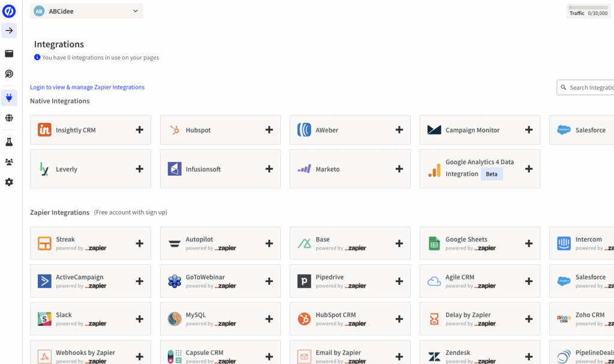Click the Slack logo
Image resolution: width=614 pixels, height=364 pixels.
44,319
